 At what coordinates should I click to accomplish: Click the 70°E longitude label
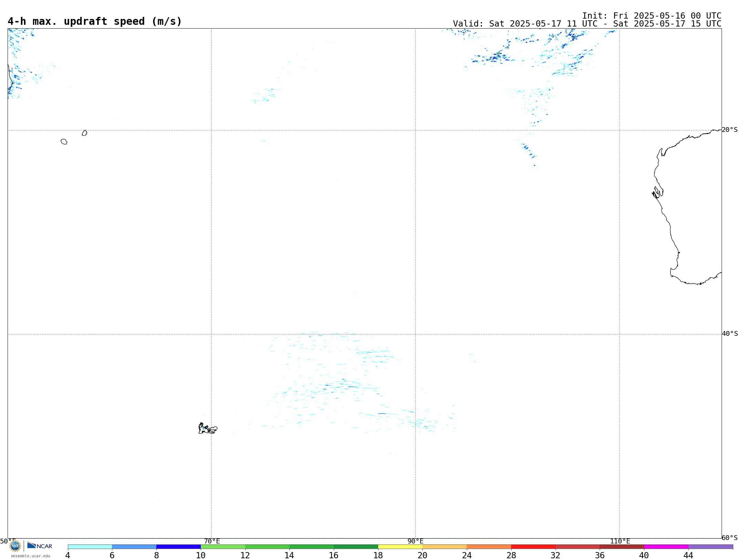click(x=212, y=541)
